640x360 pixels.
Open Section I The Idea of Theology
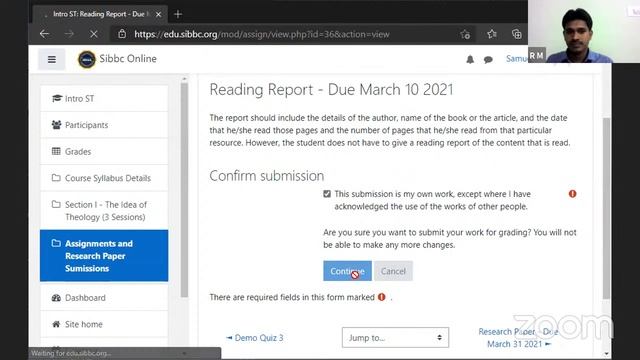coord(104,211)
